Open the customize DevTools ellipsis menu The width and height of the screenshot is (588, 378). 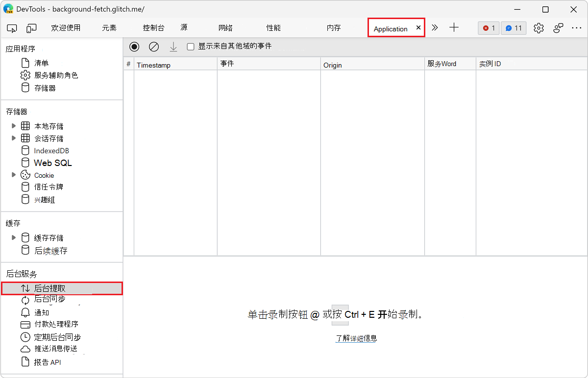point(577,28)
